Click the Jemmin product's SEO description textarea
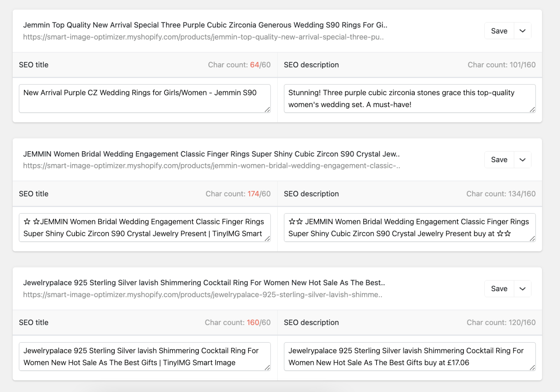Image resolution: width=560 pixels, height=392 pixels. click(409, 98)
